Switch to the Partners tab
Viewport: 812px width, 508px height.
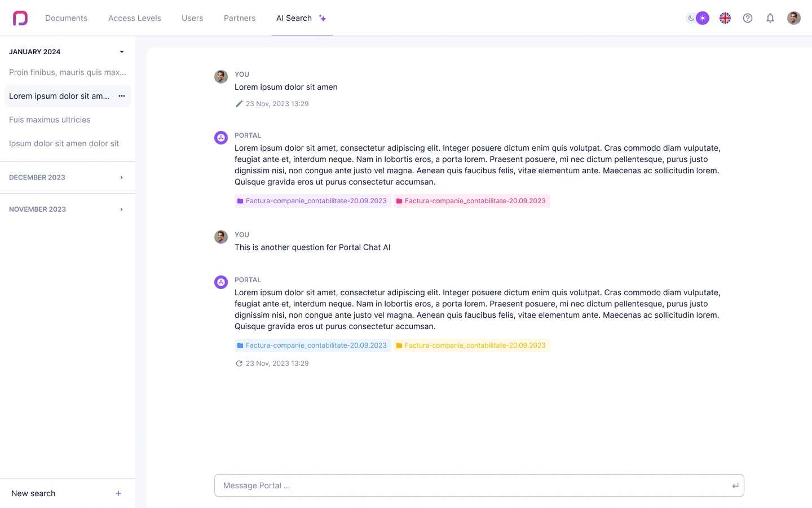point(240,18)
